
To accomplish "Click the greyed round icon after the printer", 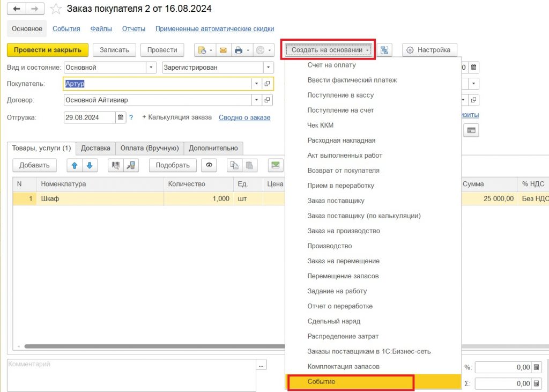I will click(260, 50).
